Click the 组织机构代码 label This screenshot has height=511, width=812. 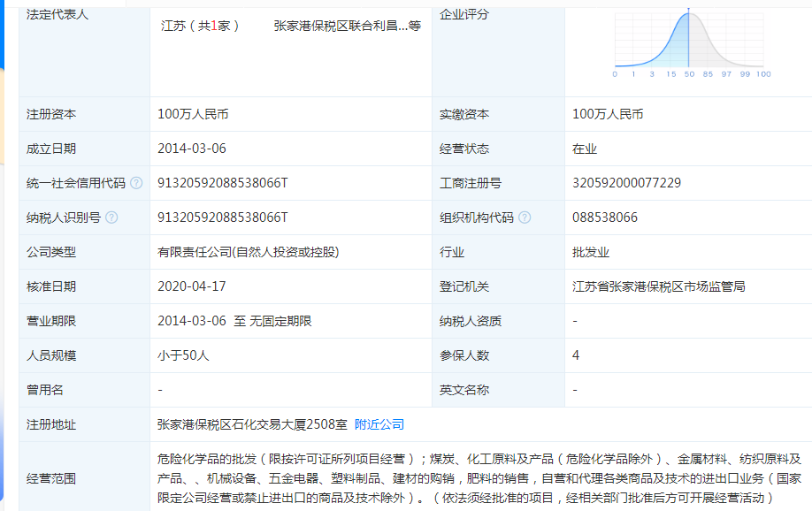point(477,217)
